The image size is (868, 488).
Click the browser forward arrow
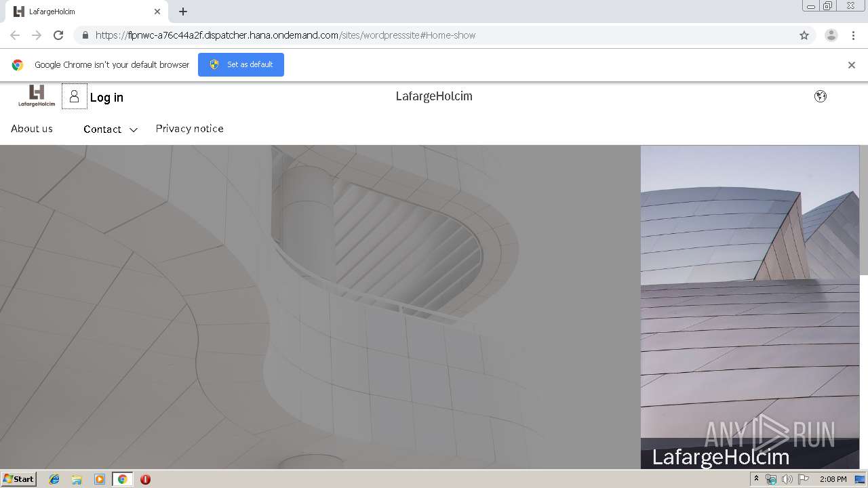(37, 35)
